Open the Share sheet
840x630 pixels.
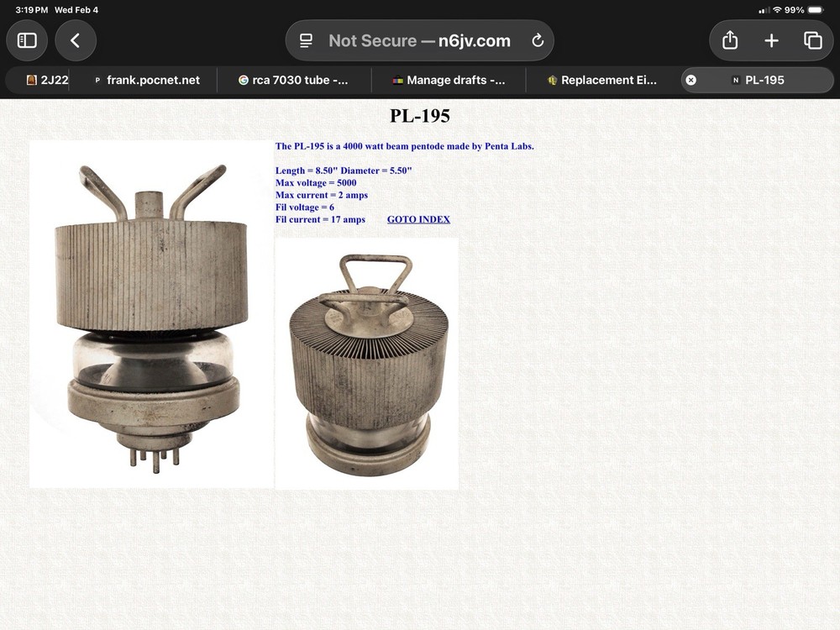click(730, 40)
